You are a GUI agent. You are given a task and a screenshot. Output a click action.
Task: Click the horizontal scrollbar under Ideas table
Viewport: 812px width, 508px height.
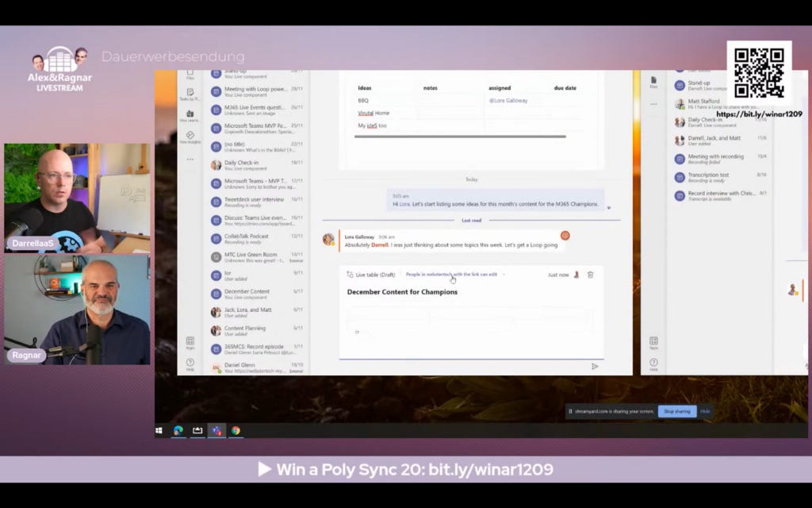pyautogui.click(x=460, y=137)
